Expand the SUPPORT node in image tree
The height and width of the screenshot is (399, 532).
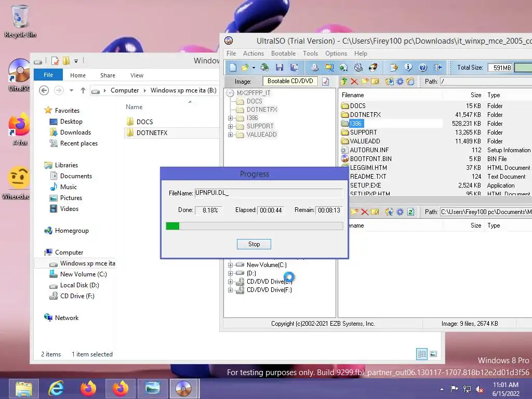[x=230, y=126]
